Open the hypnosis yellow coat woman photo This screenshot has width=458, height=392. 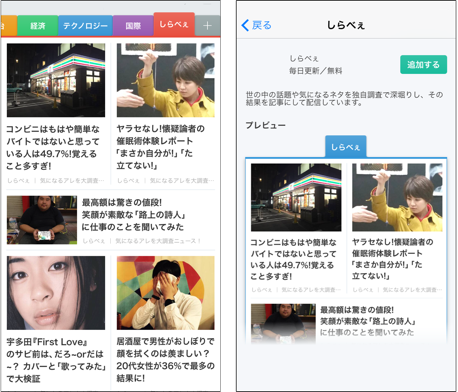pos(166,80)
